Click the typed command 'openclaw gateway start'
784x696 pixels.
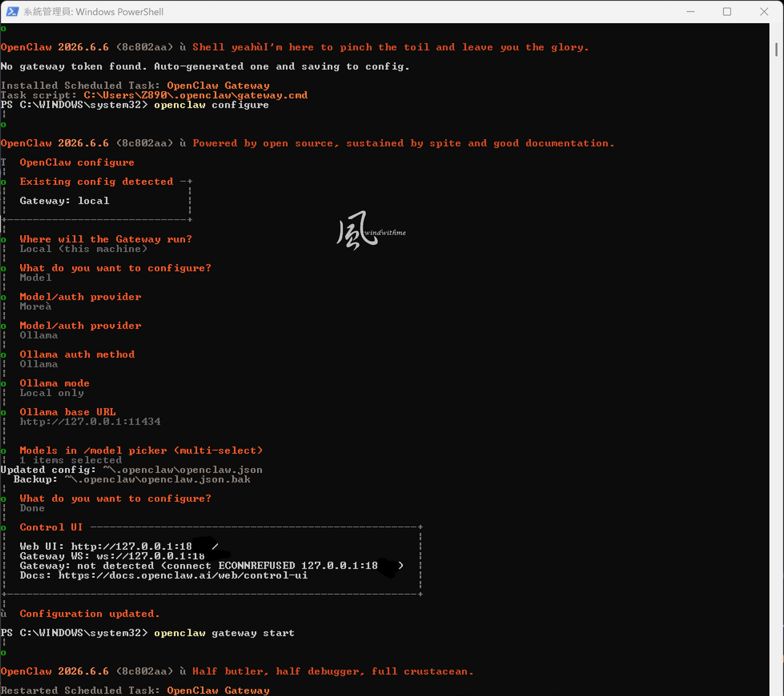tap(224, 632)
